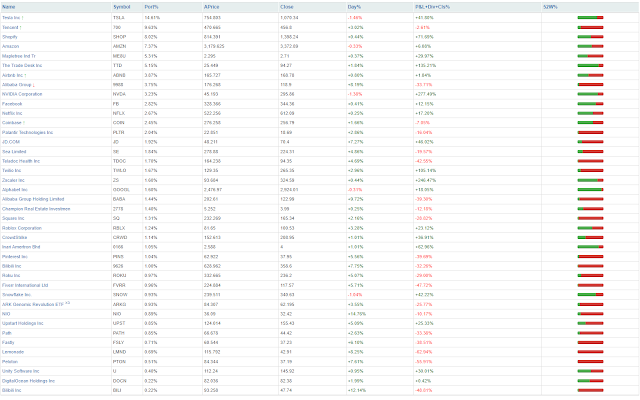Open the Palantir Technologies Inc link
The image size is (640, 400).
click(x=27, y=132)
